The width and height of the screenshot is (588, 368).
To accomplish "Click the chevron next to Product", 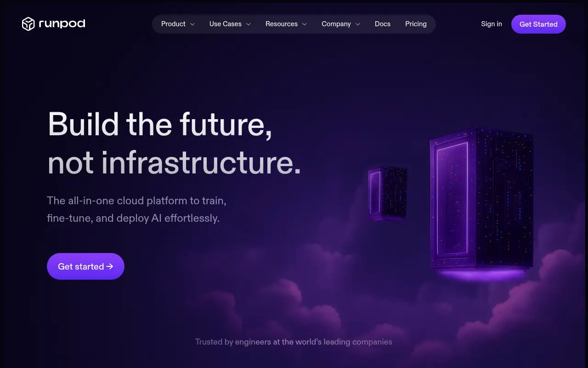I will (x=192, y=24).
